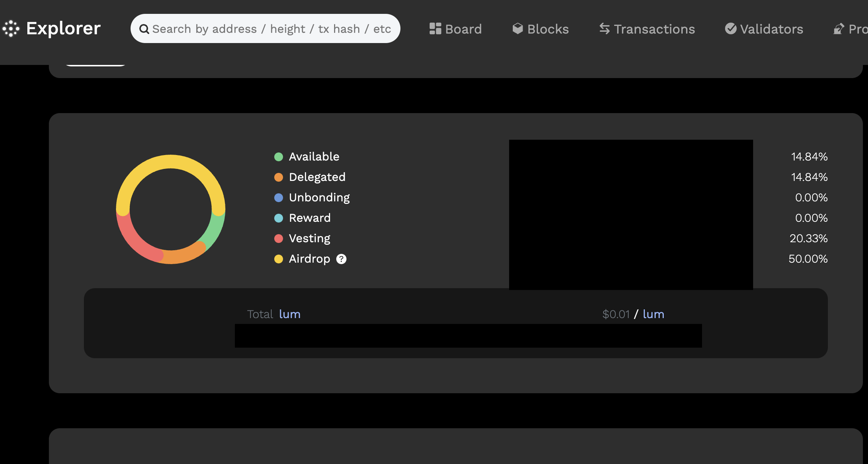868x464 pixels.
Task: Open the Validators page
Action: (771, 29)
